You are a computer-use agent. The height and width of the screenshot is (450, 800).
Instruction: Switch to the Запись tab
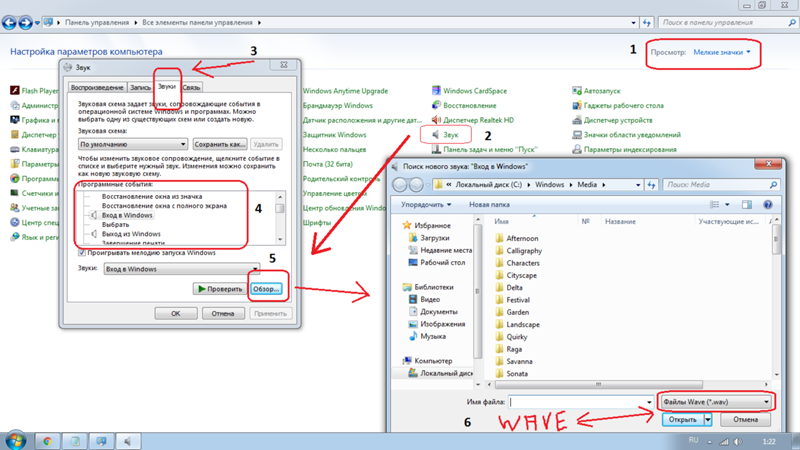point(140,87)
